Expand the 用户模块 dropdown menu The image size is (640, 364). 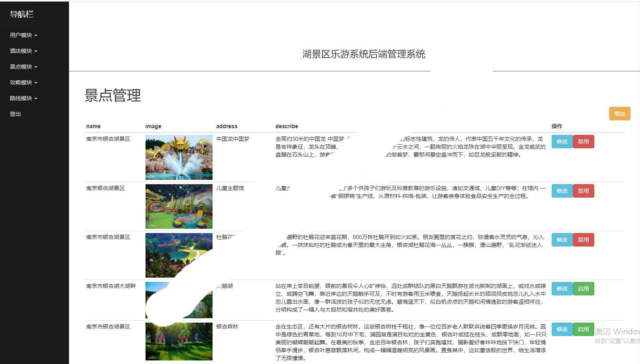click(x=23, y=35)
